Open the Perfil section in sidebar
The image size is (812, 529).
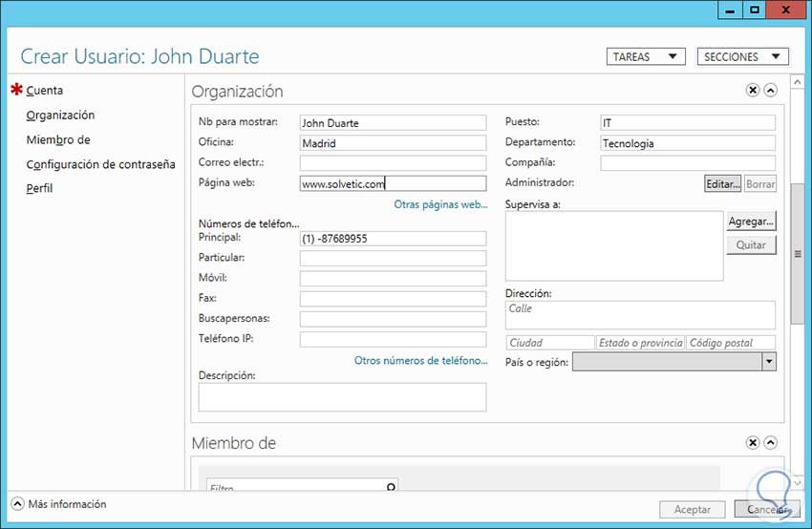pos(39,188)
